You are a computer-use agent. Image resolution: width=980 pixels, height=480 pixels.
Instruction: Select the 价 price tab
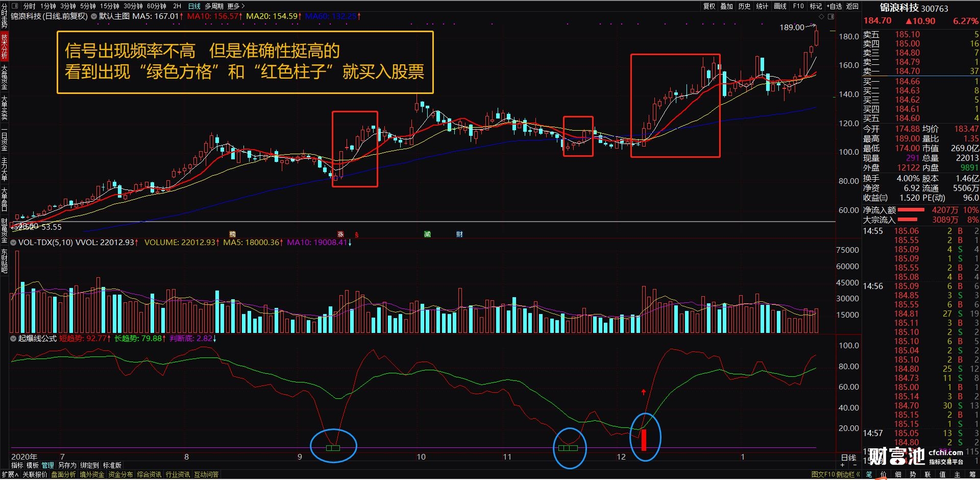pos(884,474)
